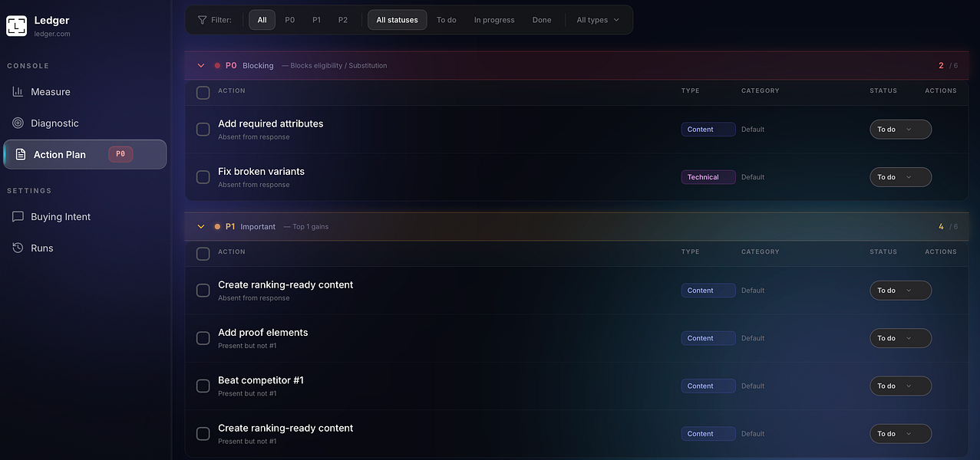Click the Action Plan document icon
Image resolution: width=980 pixels, height=460 pixels.
(x=21, y=155)
